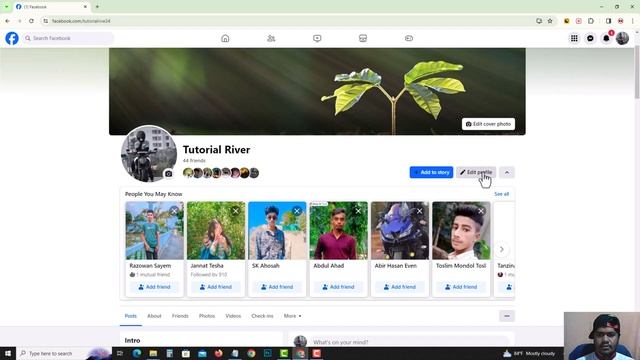The width and height of the screenshot is (640, 360).
Task: Open the Notifications bell icon
Action: tap(606, 38)
